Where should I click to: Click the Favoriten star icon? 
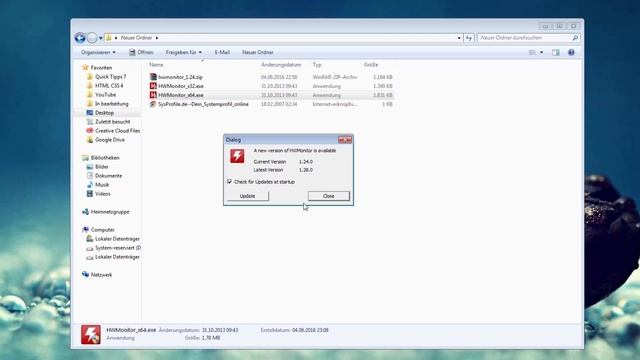pos(85,67)
